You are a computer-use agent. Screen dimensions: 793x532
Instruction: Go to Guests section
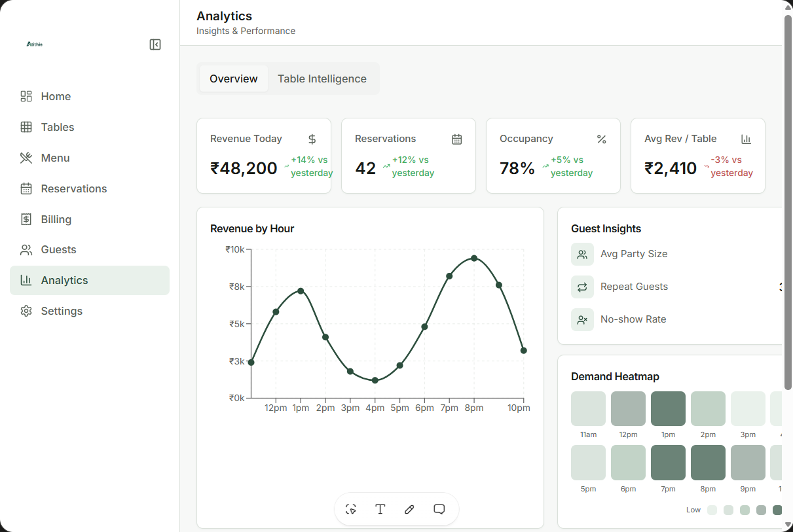tap(90, 249)
